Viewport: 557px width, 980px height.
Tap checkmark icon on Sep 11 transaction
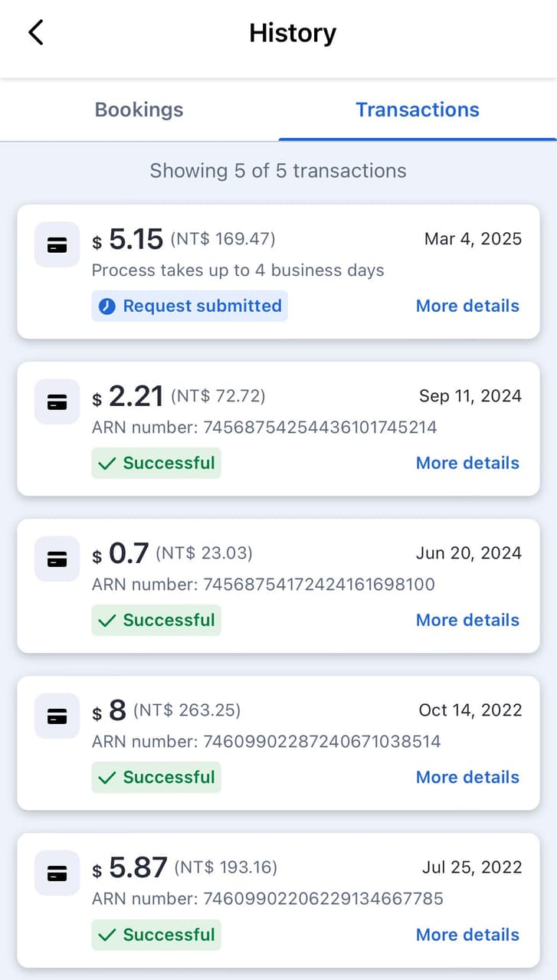point(108,464)
